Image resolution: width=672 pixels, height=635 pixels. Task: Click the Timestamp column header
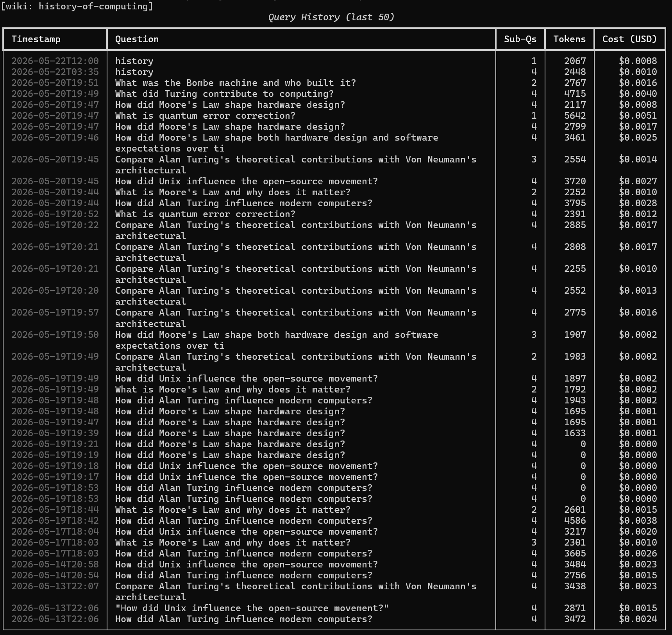coord(36,39)
